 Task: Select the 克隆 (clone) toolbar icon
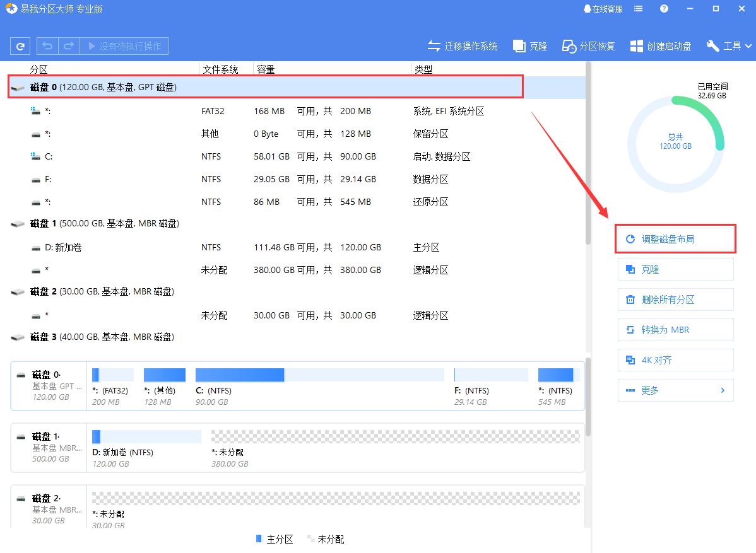529,45
